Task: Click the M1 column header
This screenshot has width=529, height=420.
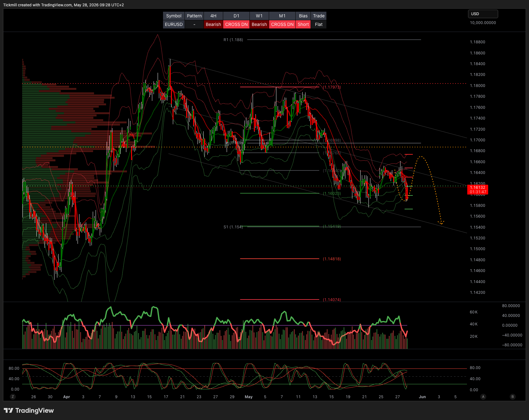Action: (282, 16)
